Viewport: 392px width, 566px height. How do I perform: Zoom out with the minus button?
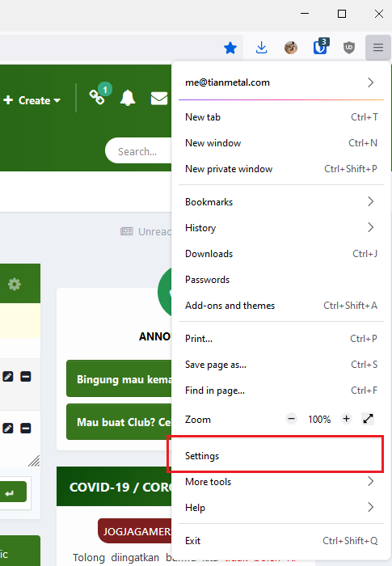pos(291,419)
